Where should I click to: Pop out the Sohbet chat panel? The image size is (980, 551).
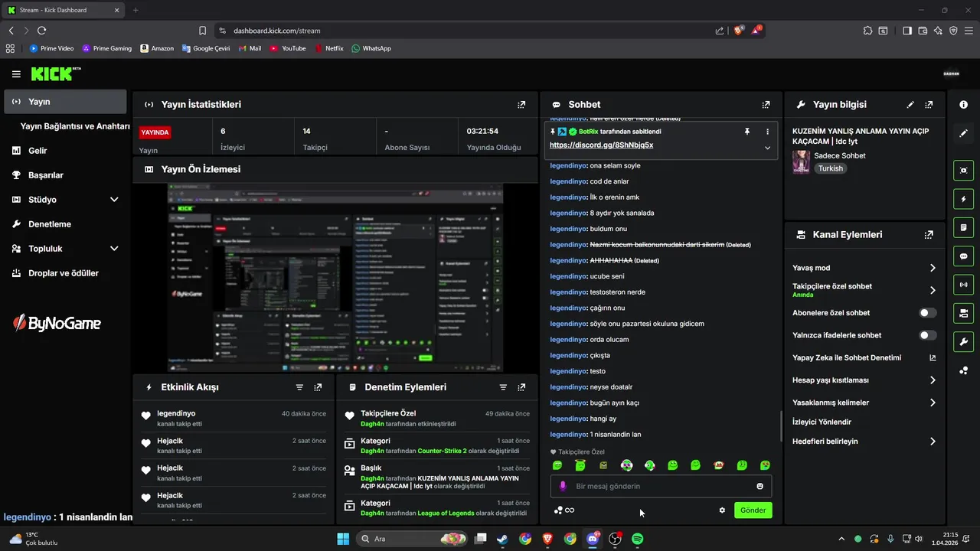tap(766, 105)
